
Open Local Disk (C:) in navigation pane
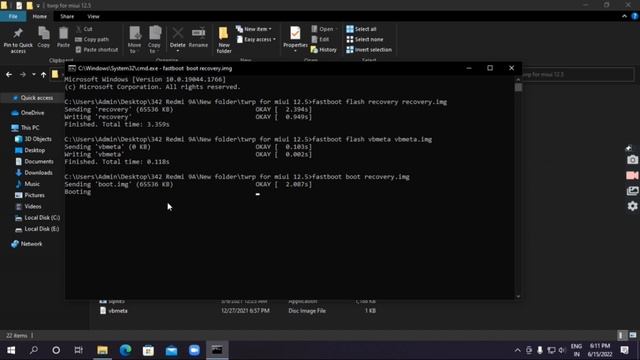(37, 218)
